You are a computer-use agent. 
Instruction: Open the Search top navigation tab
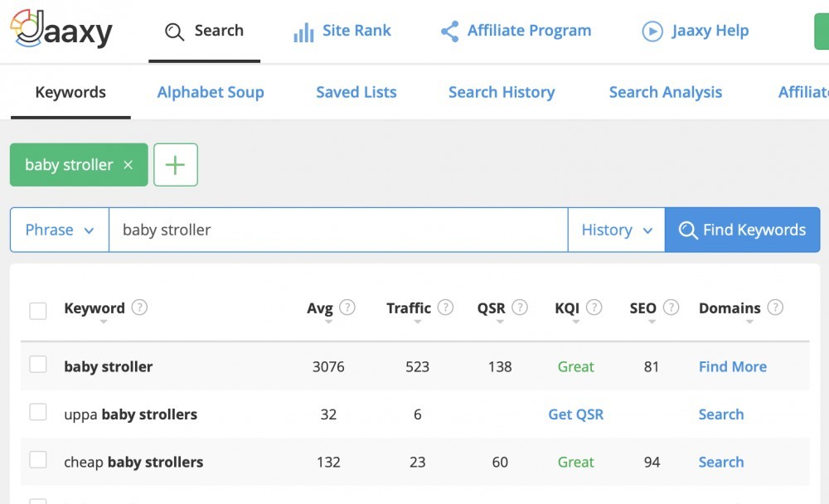point(204,31)
